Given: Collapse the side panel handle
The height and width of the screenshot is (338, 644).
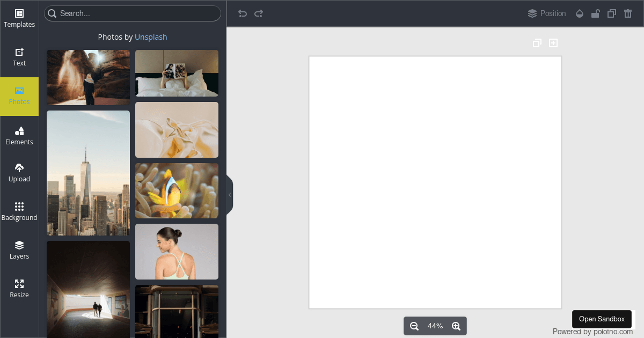Looking at the screenshot, I should click(x=230, y=195).
